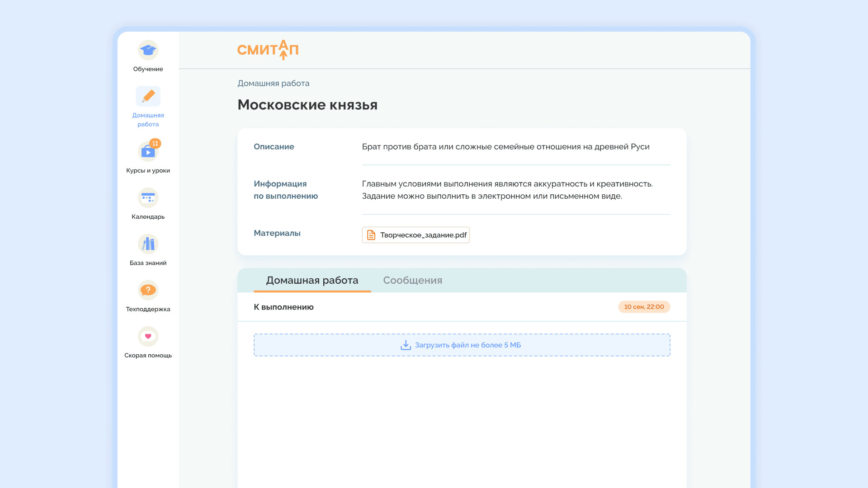This screenshot has height=488, width=868.
Task: Open Творческое_задание.pdf file
Action: pos(423,235)
